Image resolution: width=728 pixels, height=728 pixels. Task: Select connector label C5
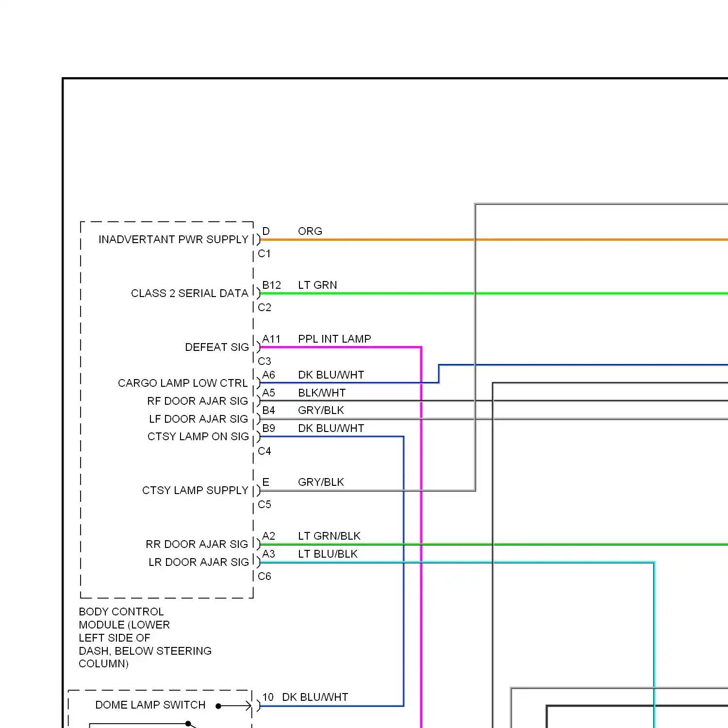tap(265, 505)
